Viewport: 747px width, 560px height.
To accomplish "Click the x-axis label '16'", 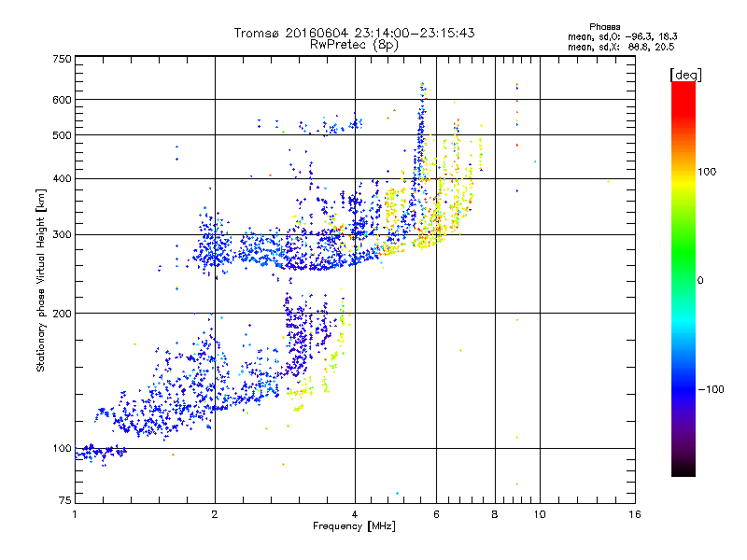I will (635, 514).
